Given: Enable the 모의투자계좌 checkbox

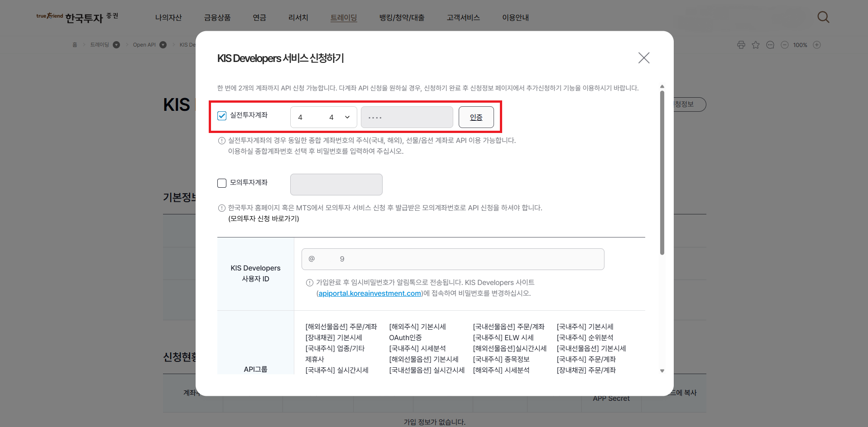Looking at the screenshot, I should 222,183.
